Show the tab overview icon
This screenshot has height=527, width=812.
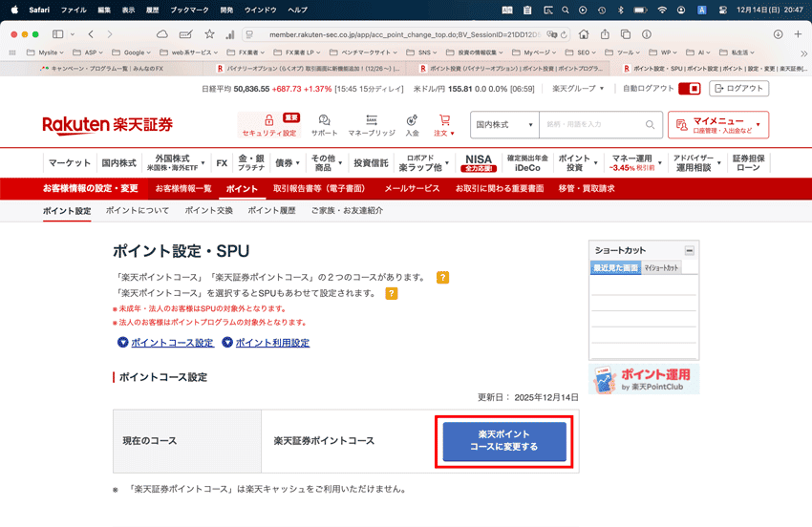626,34
